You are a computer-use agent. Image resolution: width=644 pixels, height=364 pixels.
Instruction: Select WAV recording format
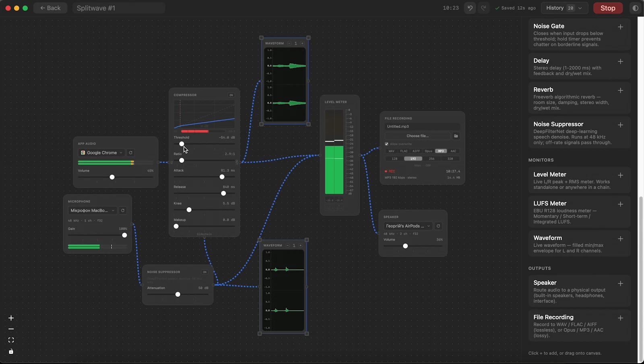tap(391, 151)
